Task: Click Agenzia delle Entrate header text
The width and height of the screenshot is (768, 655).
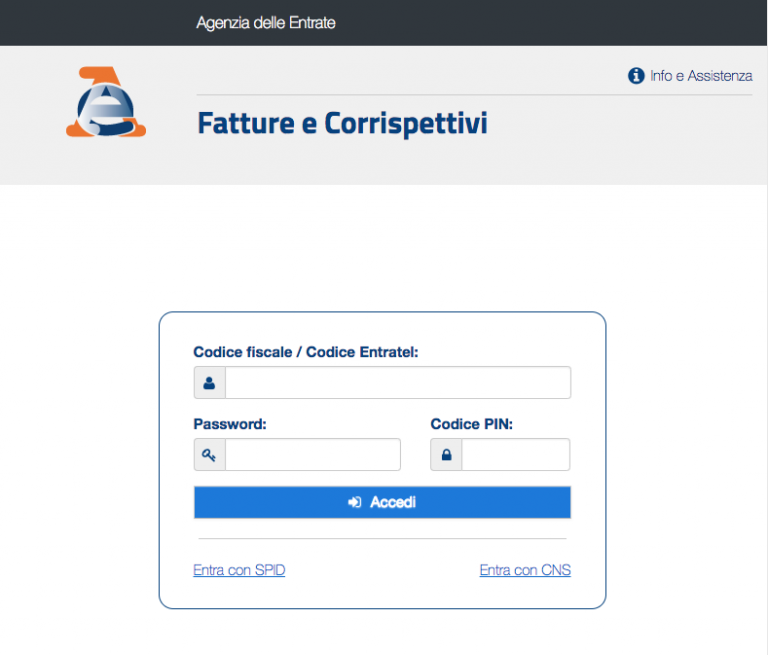Action: 266,23
